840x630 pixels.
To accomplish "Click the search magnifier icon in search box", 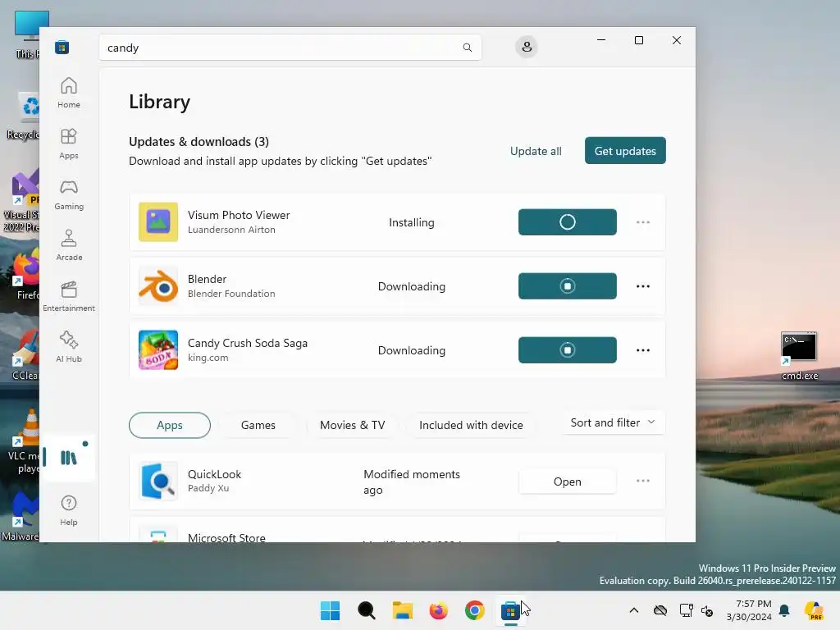I will [x=467, y=47].
